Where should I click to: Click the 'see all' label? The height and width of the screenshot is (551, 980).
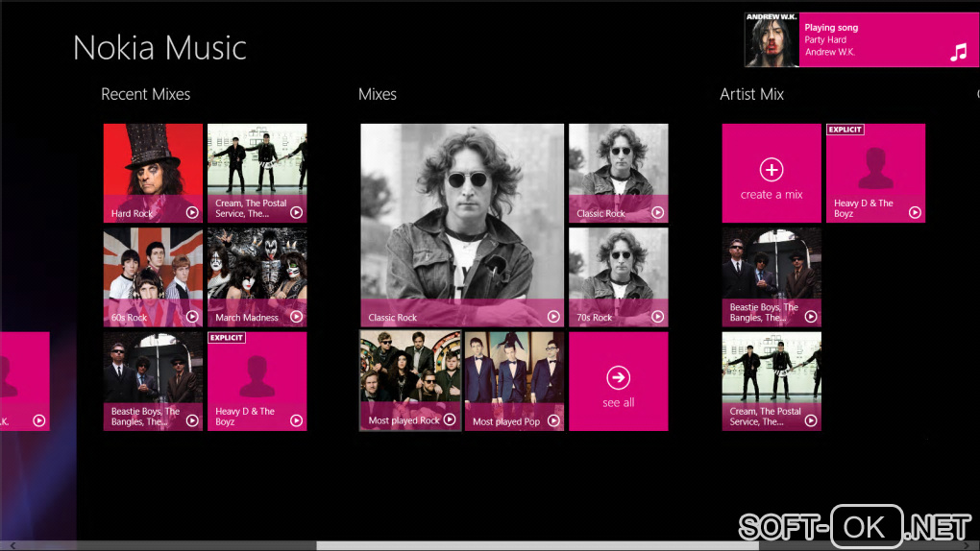click(618, 403)
